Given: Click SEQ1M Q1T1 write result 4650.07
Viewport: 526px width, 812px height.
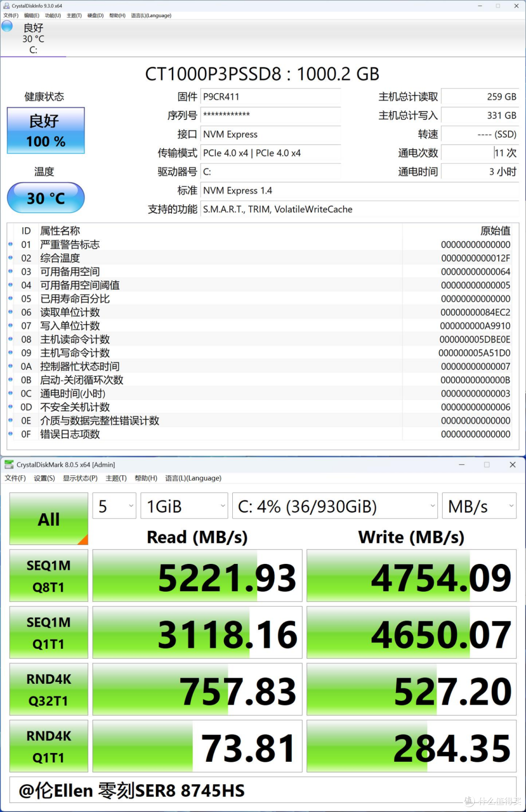Looking at the screenshot, I should coord(412,632).
